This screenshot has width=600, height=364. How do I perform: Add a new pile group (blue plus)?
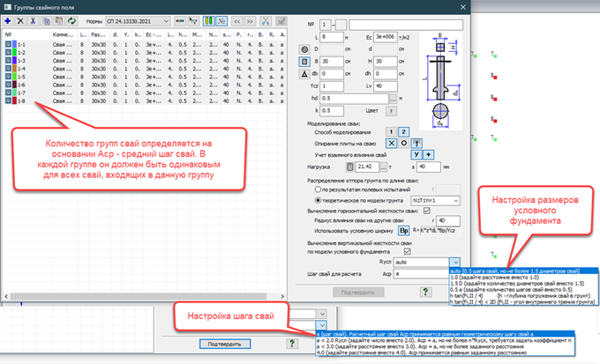8,21
